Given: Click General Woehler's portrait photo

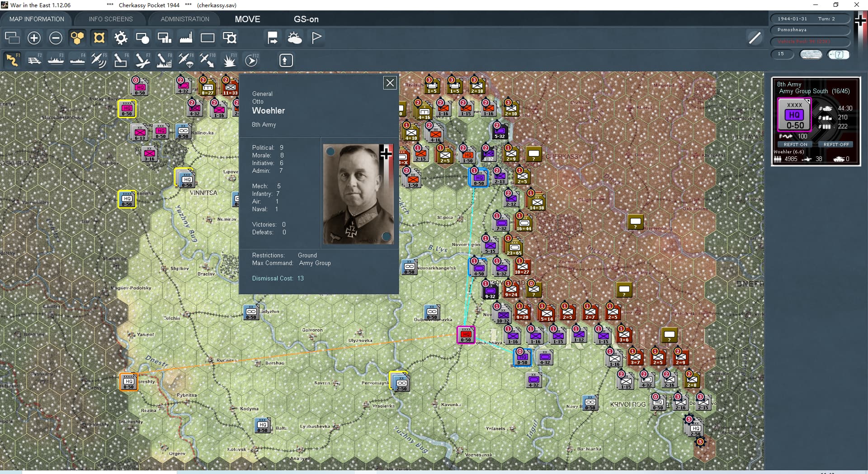Looking at the screenshot, I should pyautogui.click(x=359, y=194).
